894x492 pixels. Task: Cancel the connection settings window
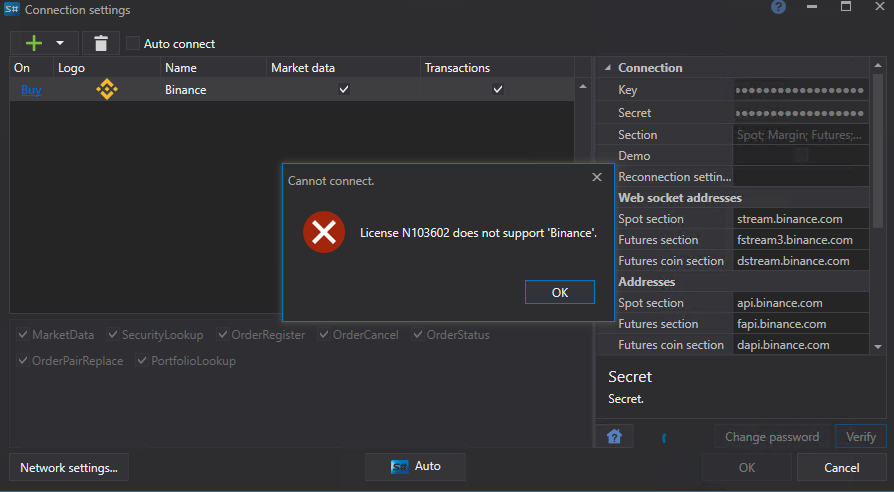click(x=842, y=468)
